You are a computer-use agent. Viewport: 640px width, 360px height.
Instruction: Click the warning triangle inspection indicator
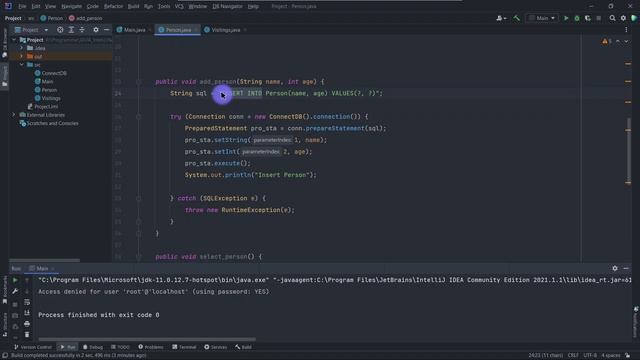coord(606,41)
